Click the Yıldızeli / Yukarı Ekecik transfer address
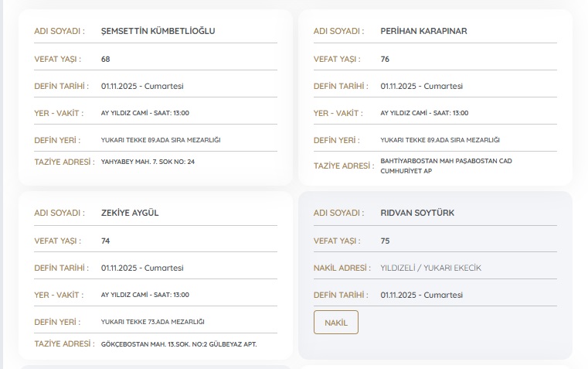The height and width of the screenshot is (369, 588). point(430,268)
